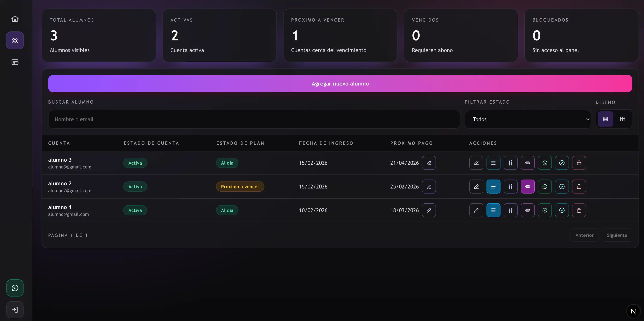Viewport: 644px width, 321px height.
Task: Edit alumno 1's account details
Action: [x=476, y=210]
